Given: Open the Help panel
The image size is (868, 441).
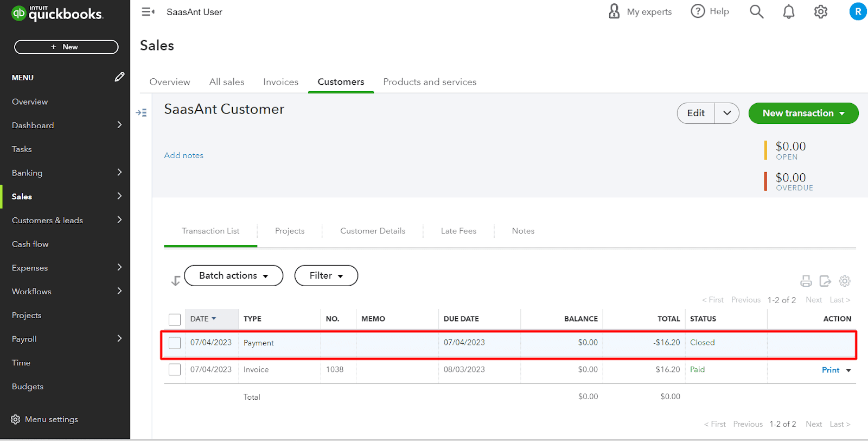Looking at the screenshot, I should 710,11.
